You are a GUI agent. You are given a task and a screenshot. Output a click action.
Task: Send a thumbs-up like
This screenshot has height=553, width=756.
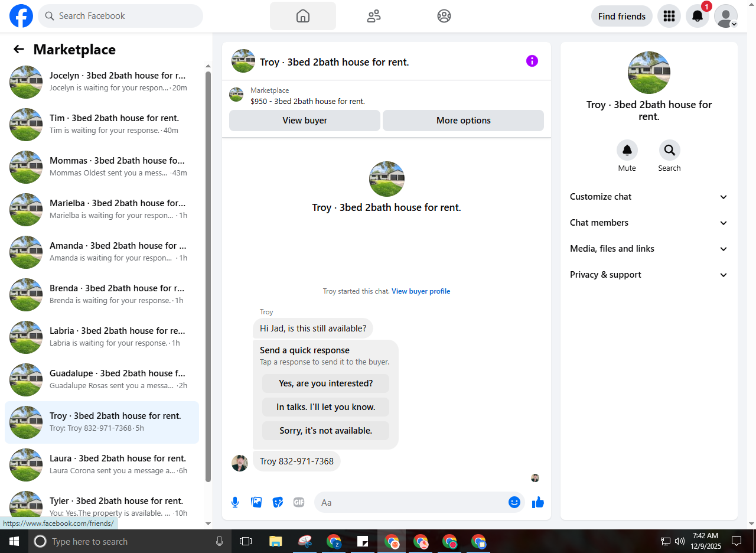click(x=538, y=502)
